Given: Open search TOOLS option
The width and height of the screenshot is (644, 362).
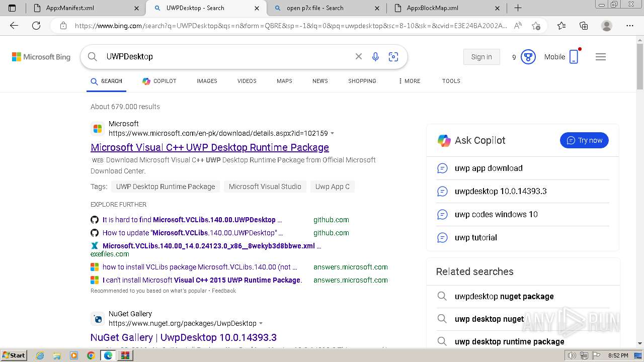Looking at the screenshot, I should click(x=451, y=81).
